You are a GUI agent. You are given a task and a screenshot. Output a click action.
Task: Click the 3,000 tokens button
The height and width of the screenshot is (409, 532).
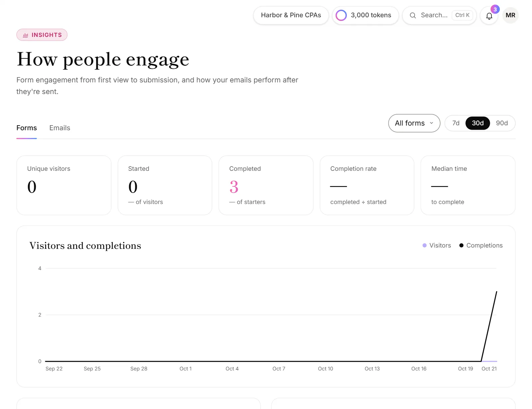tap(365, 15)
